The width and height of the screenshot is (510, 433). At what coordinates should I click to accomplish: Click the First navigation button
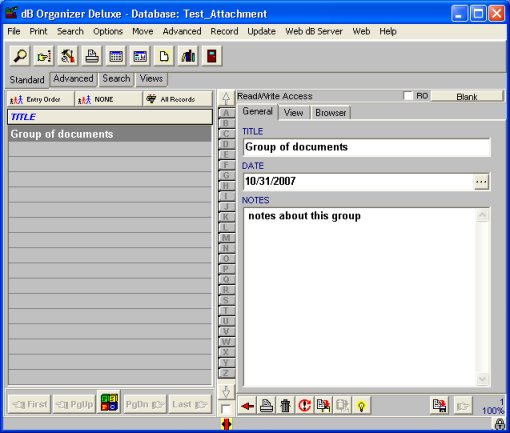(29, 404)
